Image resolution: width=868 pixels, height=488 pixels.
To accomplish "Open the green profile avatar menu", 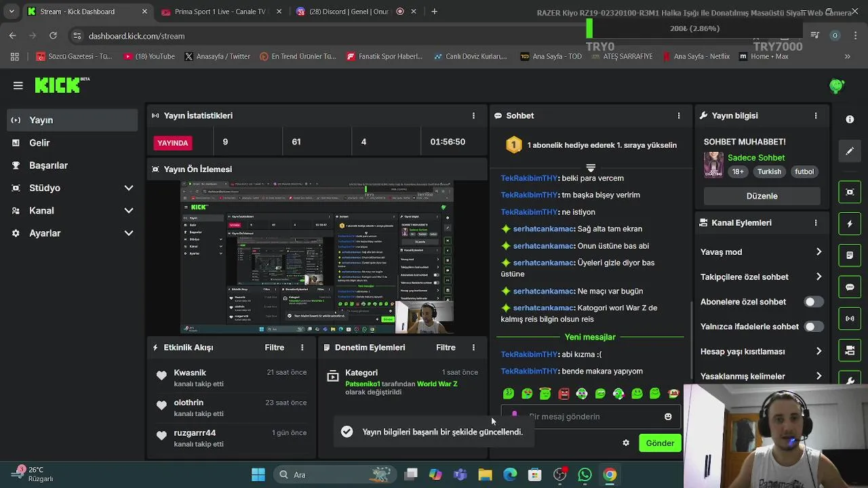I will click(837, 85).
